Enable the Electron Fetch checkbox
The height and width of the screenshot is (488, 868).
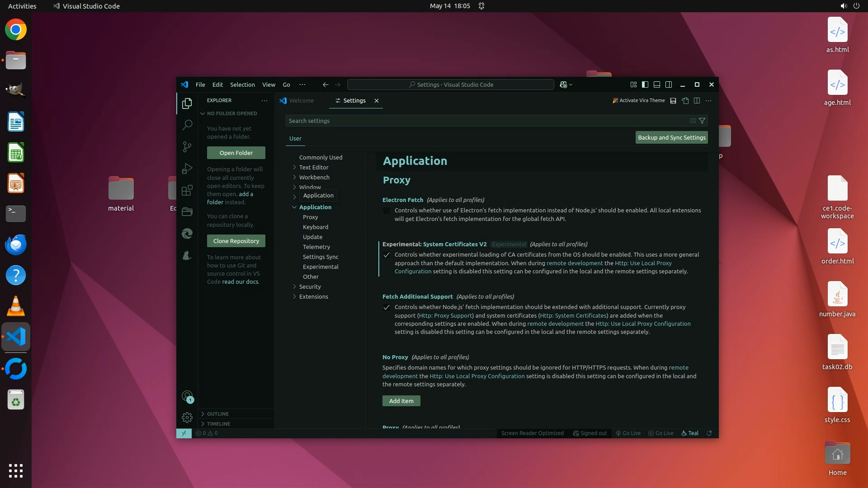[387, 211]
